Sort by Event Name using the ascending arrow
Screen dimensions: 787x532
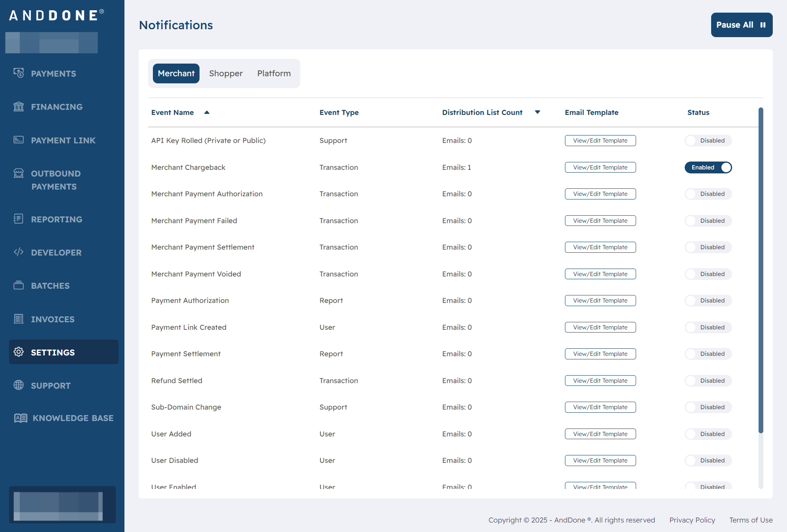pyautogui.click(x=207, y=113)
